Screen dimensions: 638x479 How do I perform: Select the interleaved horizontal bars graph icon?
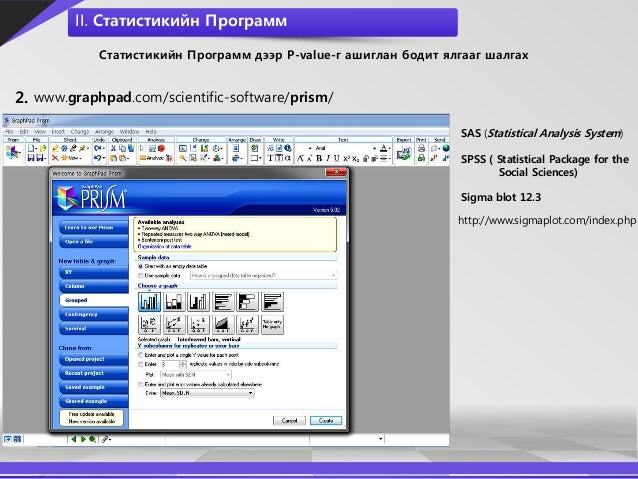[223, 302]
